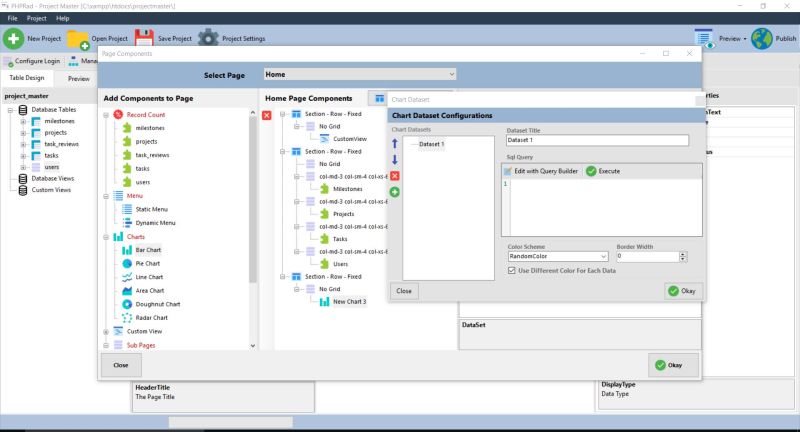This screenshot has width=800, height=432.
Task: Click Close in Chart Dataset dialog
Action: [404, 291]
